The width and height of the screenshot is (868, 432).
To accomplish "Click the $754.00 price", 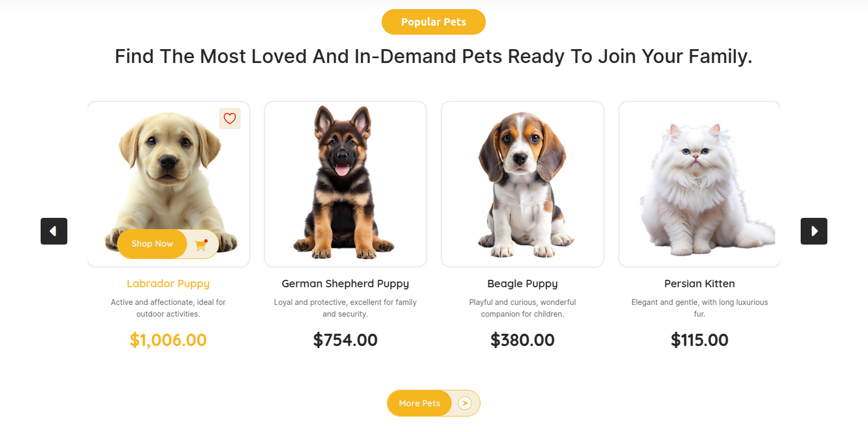I will [x=345, y=340].
